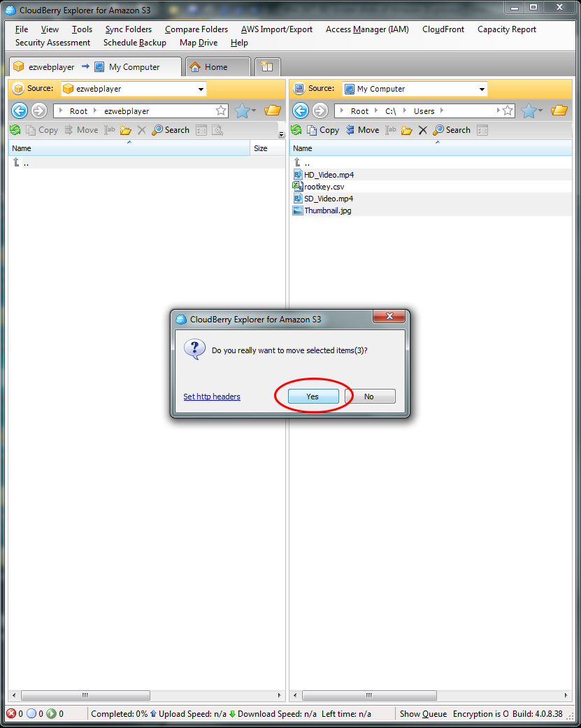
Task: Select HD_Video.mp4 in the file list
Action: click(329, 175)
